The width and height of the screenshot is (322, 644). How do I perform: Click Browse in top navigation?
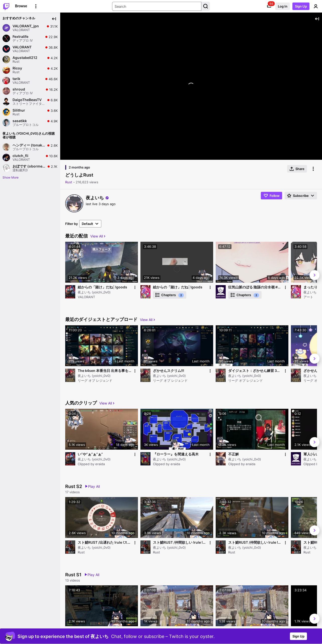[21, 6]
